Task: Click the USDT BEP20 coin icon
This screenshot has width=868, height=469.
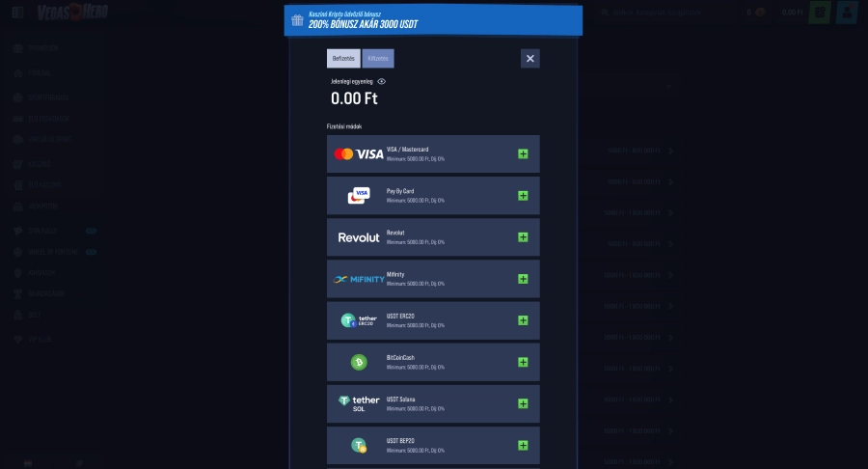Action: 359,445
